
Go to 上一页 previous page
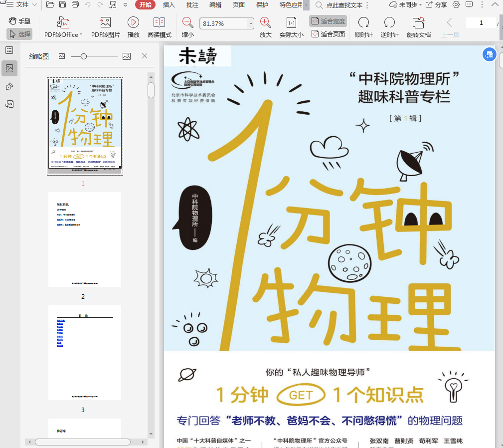point(450,27)
